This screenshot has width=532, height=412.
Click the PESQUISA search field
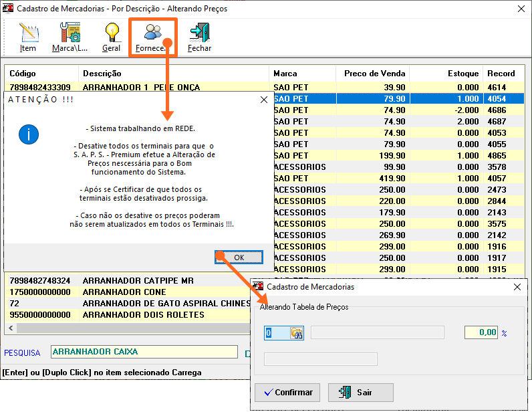click(144, 352)
